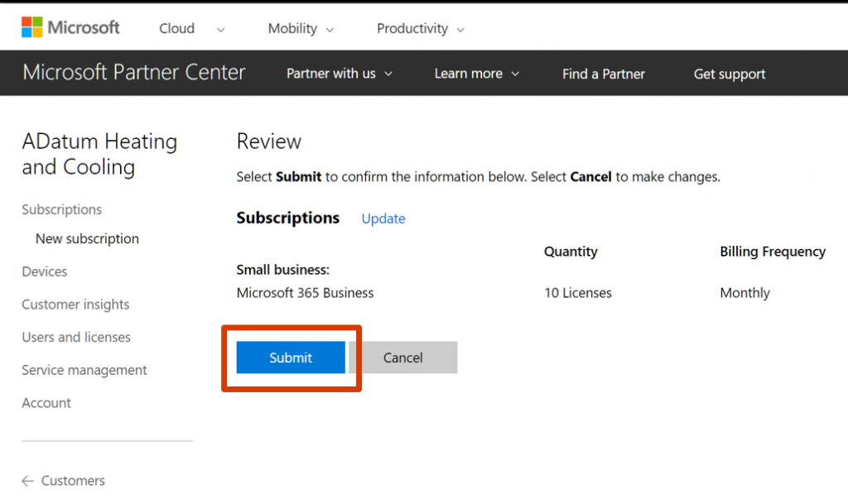
Task: Open Find a Partner
Action: pyautogui.click(x=603, y=74)
